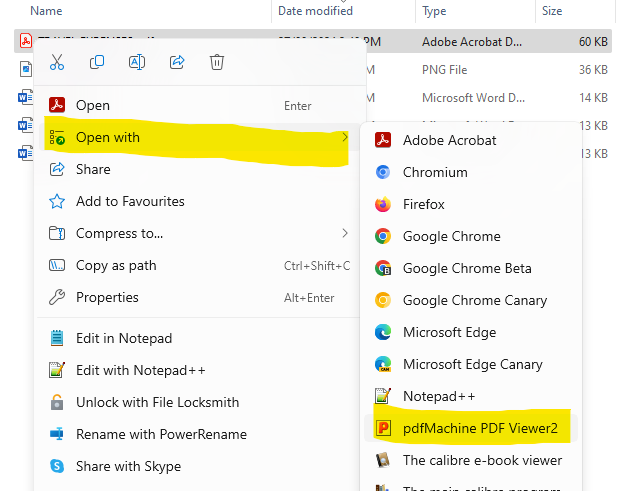Click the Cut scissors icon
630x491 pixels.
pos(57,62)
